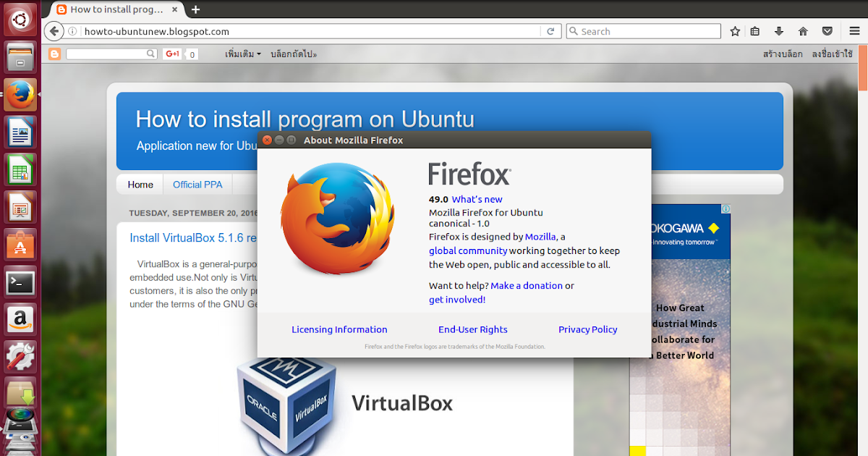
Task: Save the page to Pocket
Action: 827,31
